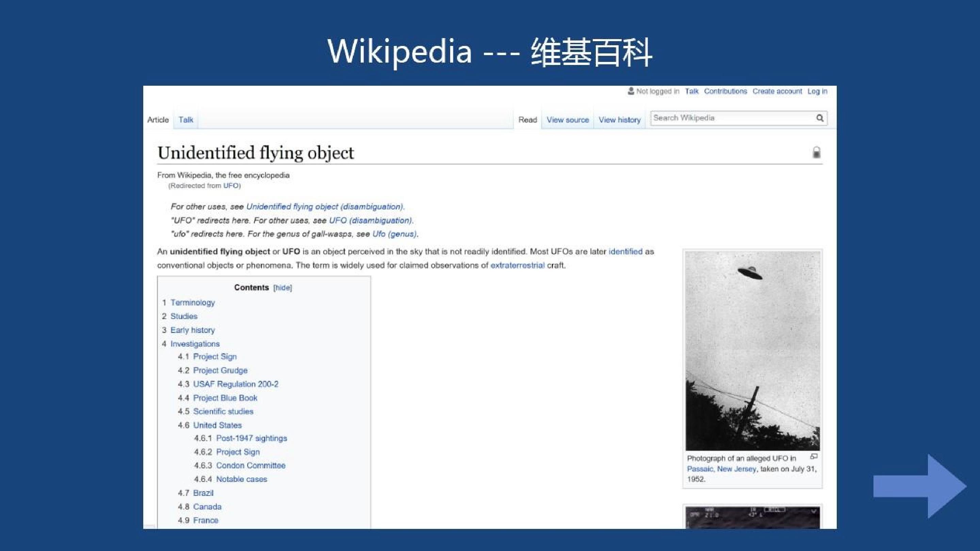Screen dimensions: 980x551
Task: Jump to section 3 Early history
Action: coord(193,330)
